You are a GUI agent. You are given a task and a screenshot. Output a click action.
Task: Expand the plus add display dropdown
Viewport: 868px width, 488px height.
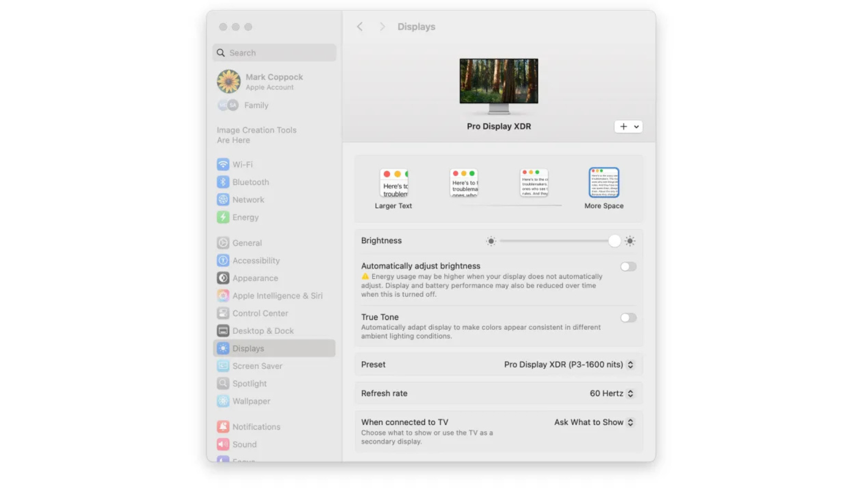(x=628, y=127)
